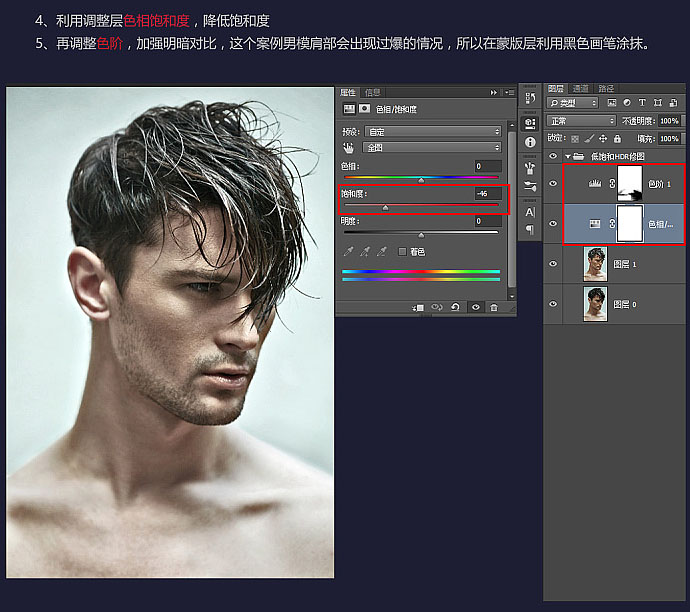The image size is (690, 612).
Task: Collapse Properties panel with double-arrow
Action: (x=494, y=92)
